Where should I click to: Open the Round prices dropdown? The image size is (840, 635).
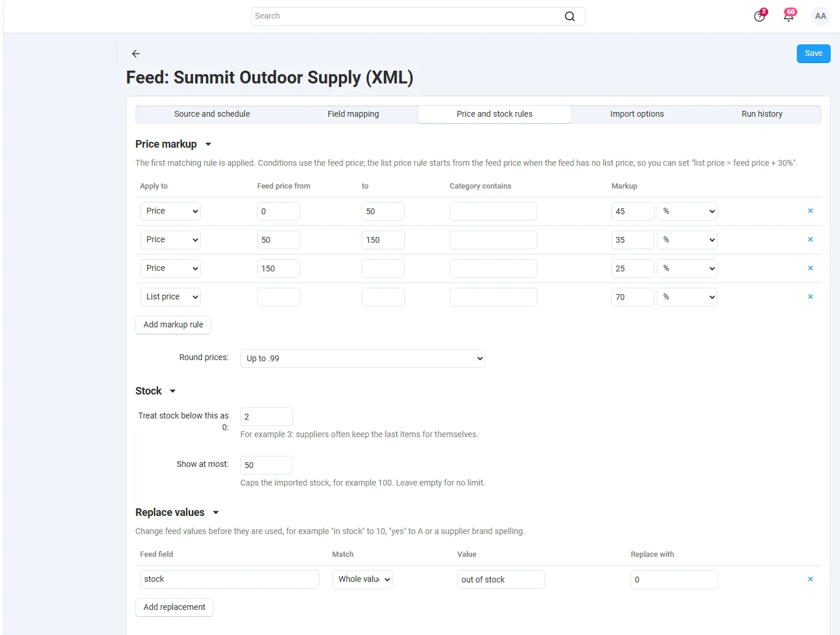363,358
